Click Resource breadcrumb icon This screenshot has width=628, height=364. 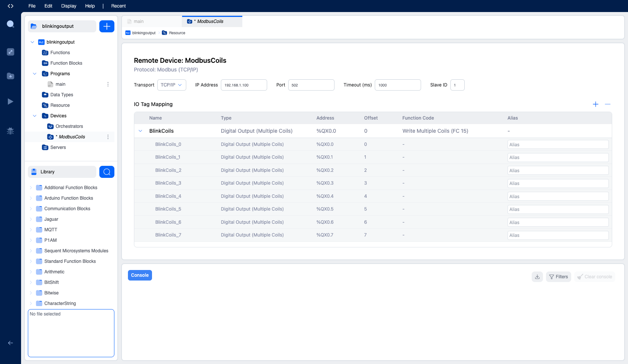164,33
